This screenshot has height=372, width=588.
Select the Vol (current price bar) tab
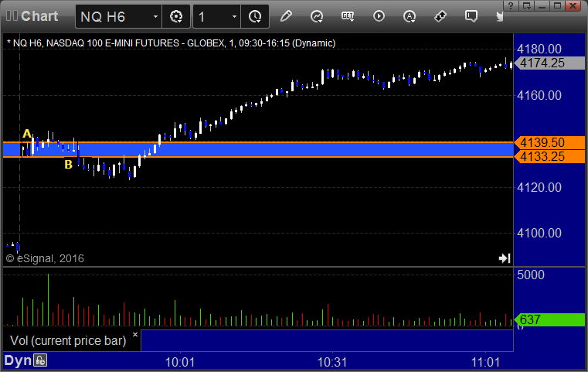[x=68, y=340]
